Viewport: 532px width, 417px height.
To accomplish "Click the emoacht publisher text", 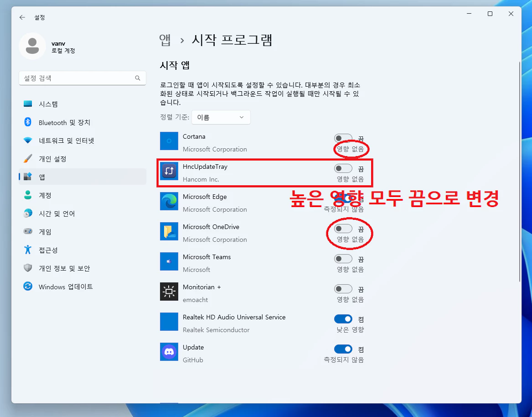I will pyautogui.click(x=196, y=300).
